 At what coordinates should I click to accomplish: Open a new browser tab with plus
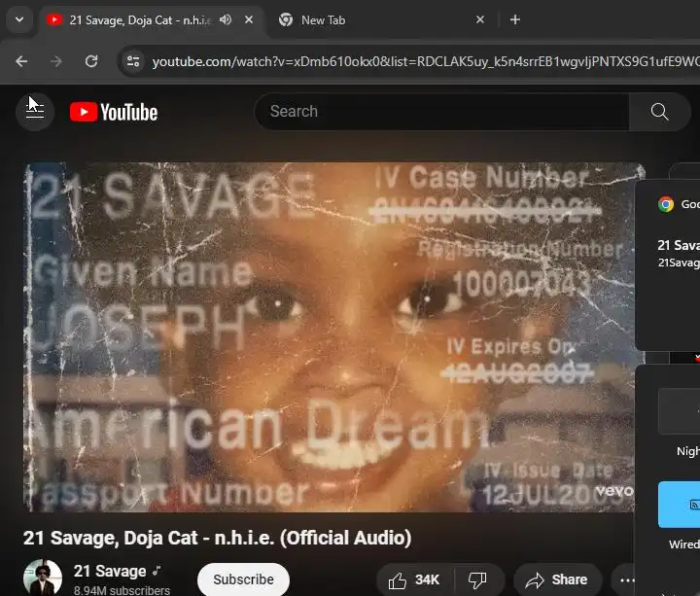point(514,19)
